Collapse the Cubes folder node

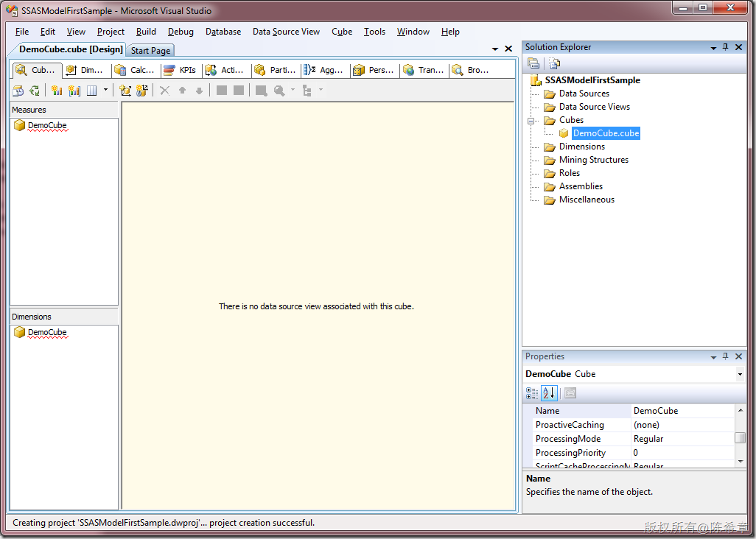(531, 121)
